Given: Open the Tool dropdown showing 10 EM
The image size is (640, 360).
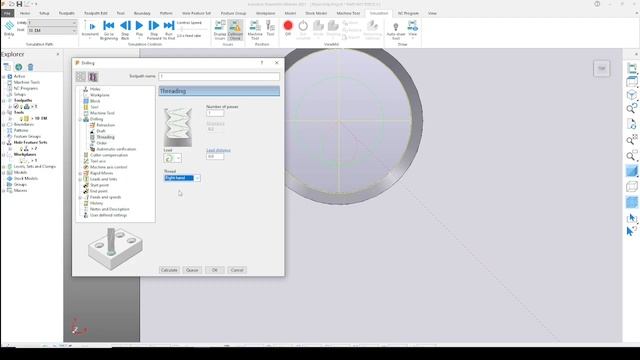Looking at the screenshot, I should (52, 30).
